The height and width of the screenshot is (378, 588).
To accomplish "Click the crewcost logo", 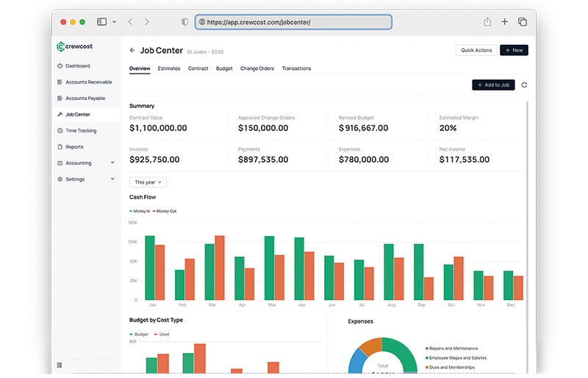I will pos(74,46).
